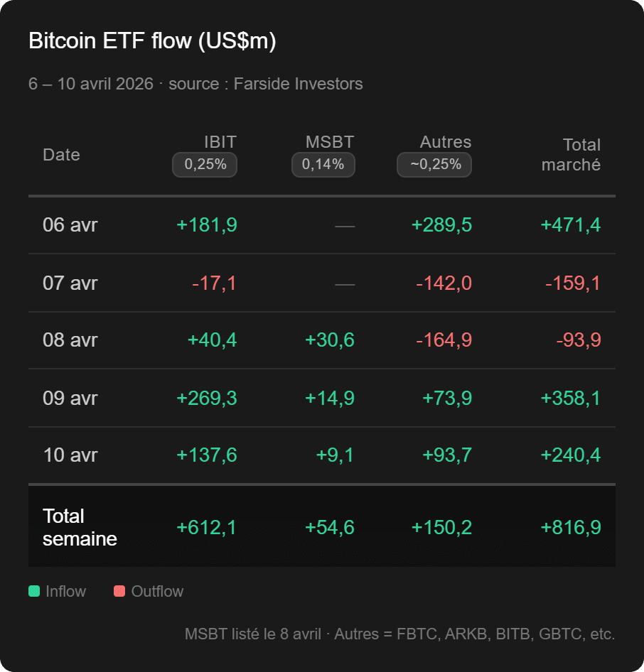Screen dimensions: 644x672
Task: Click the MSBT listing footnote text
Action: 399,634
